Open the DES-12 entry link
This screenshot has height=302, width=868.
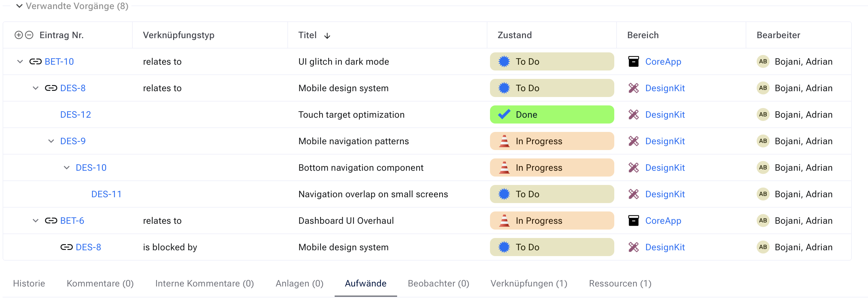pos(75,115)
